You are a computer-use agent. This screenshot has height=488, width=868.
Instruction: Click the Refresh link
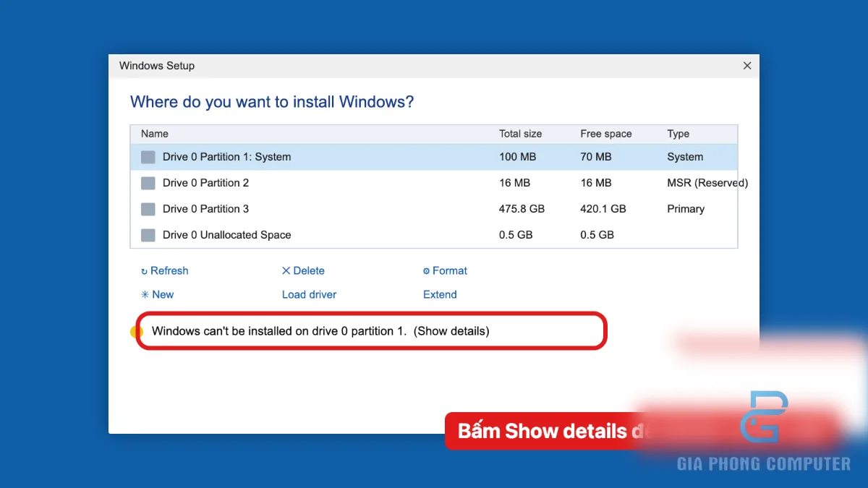165,270
